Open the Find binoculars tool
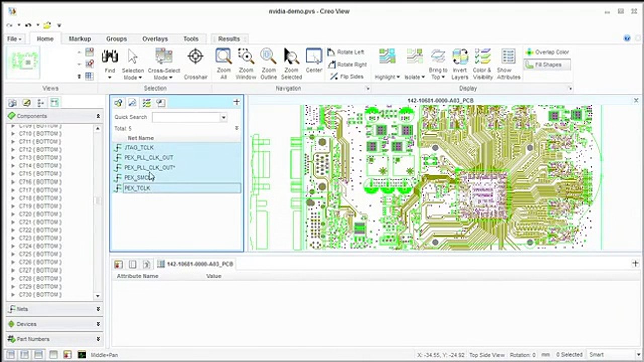The image size is (644, 362). point(110,56)
